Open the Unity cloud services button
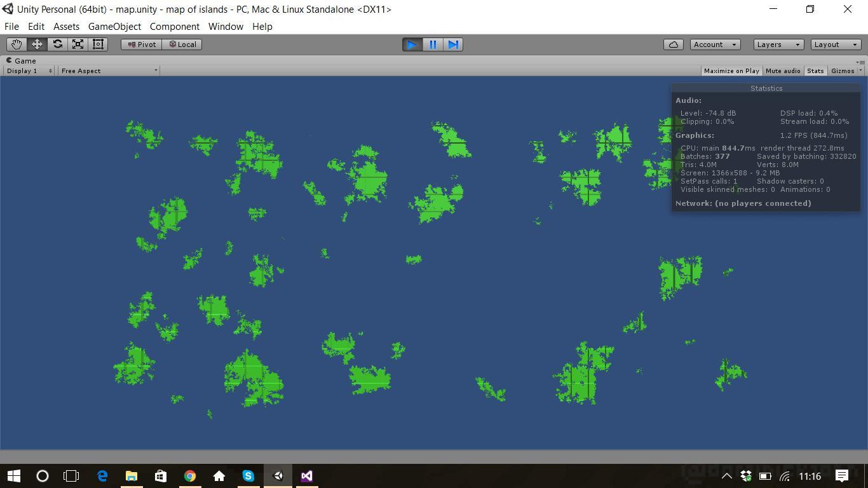868x488 pixels. point(674,44)
